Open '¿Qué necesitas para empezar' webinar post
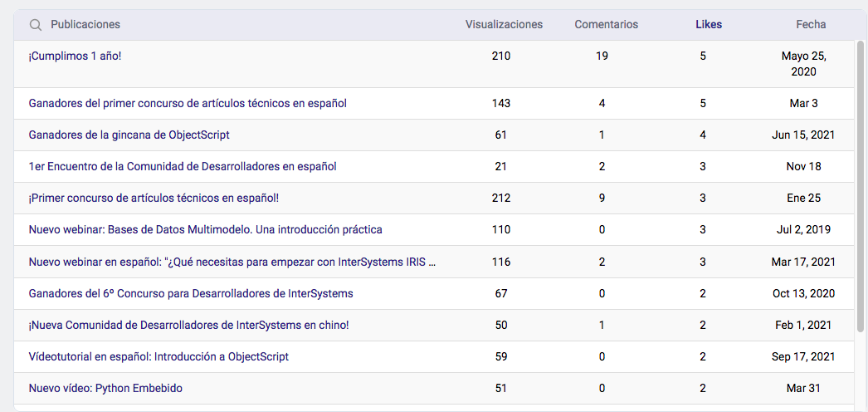 [232, 262]
